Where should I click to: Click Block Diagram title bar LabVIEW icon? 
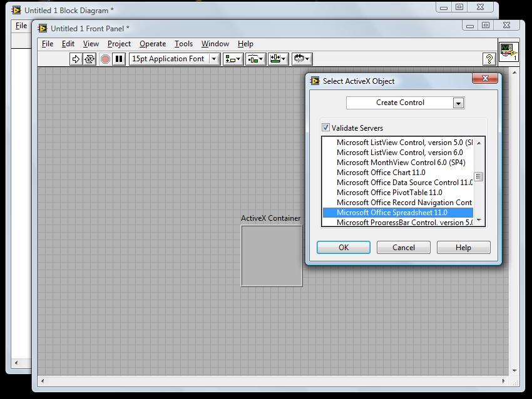click(x=16, y=10)
